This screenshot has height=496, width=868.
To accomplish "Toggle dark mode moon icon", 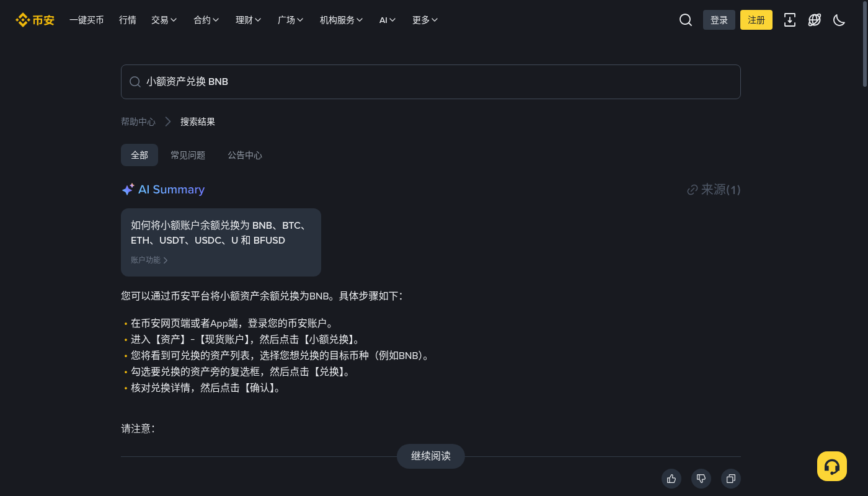I will click(x=839, y=20).
